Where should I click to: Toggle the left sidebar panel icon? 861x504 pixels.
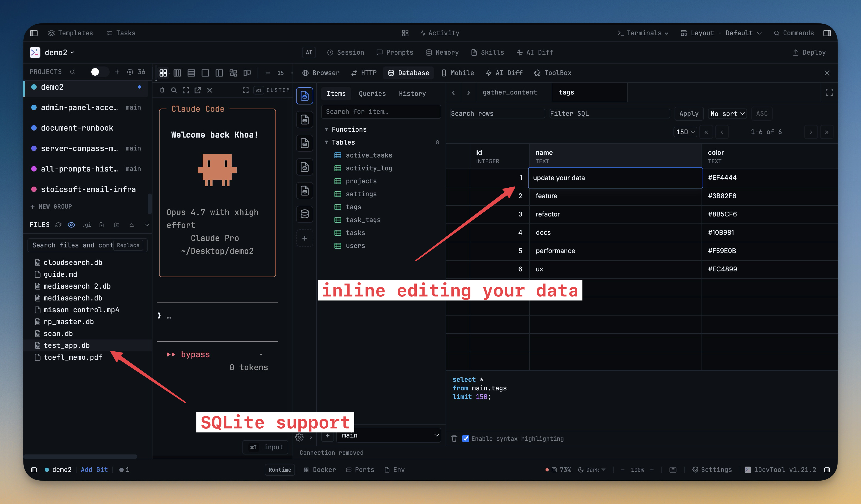pyautogui.click(x=34, y=33)
